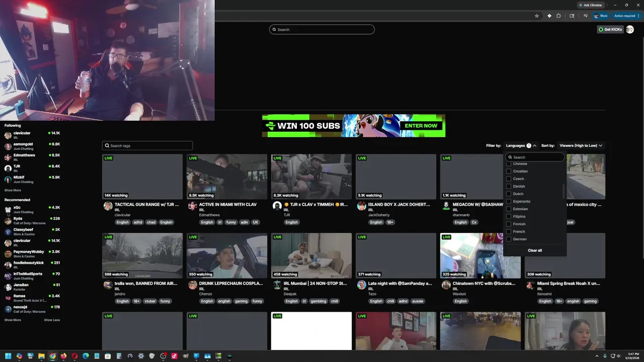Open the Windows Start menu
The width and height of the screenshot is (644, 362).
point(8,356)
